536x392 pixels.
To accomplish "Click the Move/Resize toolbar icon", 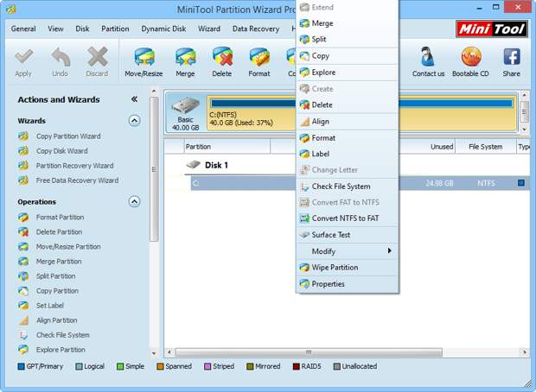I will pyautogui.click(x=144, y=59).
